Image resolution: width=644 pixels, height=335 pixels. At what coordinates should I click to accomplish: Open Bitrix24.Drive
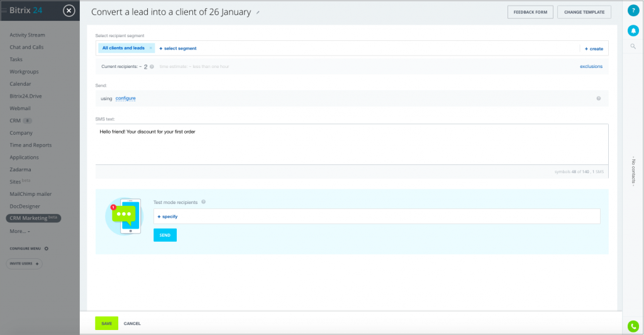tap(25, 96)
